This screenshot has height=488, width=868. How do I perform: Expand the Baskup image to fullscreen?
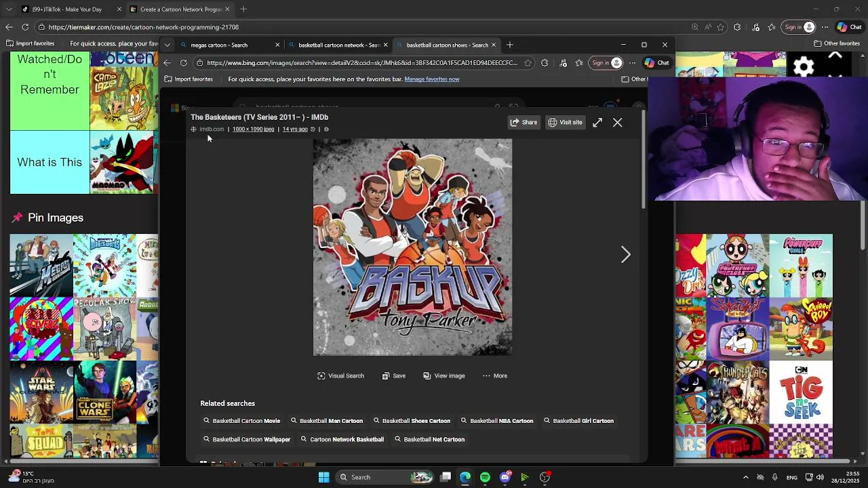tap(597, 123)
